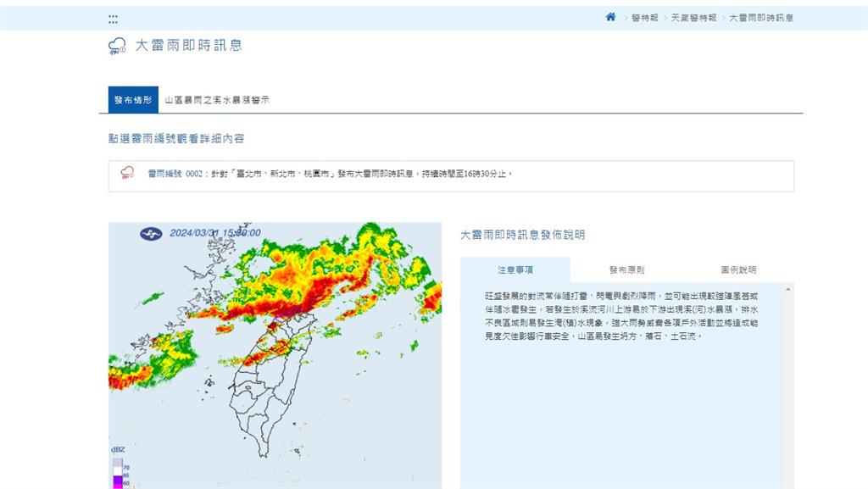Screen dimensions: 868x489
Task: Switch to the 發布原則 tab
Action: pos(626,270)
